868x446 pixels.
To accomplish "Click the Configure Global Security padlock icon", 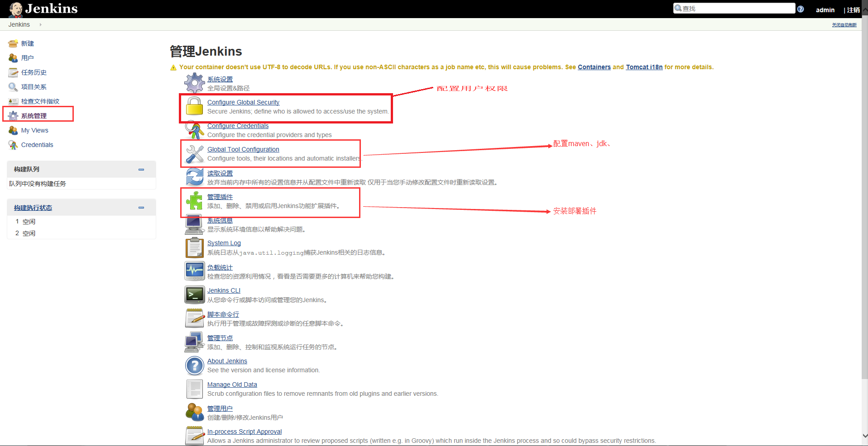I will click(195, 107).
